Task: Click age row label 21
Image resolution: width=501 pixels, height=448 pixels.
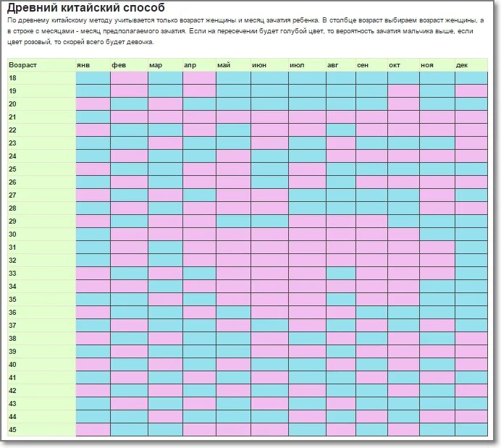Action: (12, 117)
